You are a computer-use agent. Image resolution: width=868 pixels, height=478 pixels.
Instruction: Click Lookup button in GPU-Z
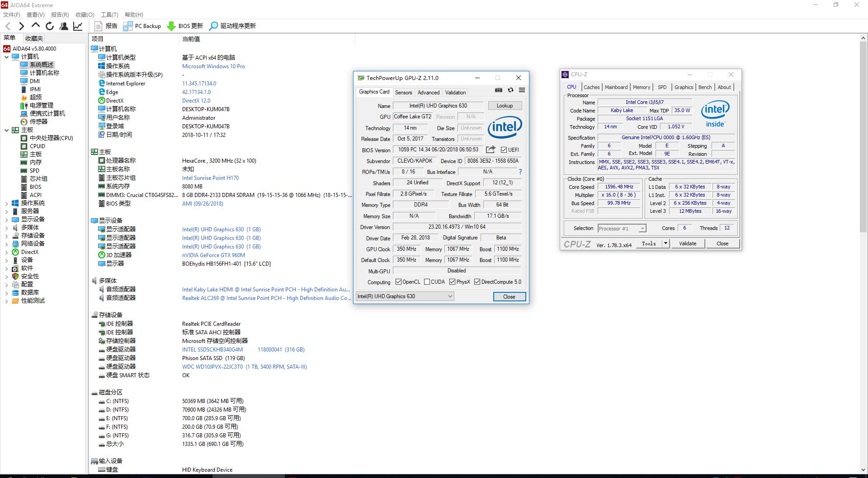[x=505, y=106]
